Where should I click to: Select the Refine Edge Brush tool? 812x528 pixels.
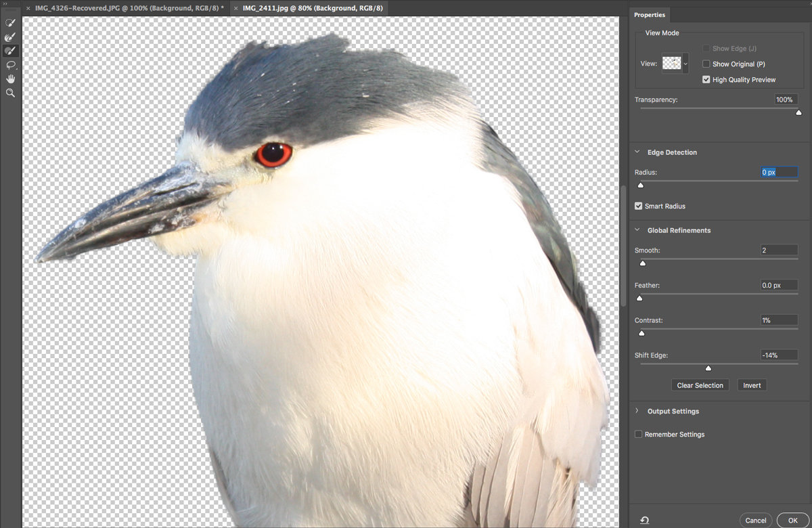tap(10, 37)
